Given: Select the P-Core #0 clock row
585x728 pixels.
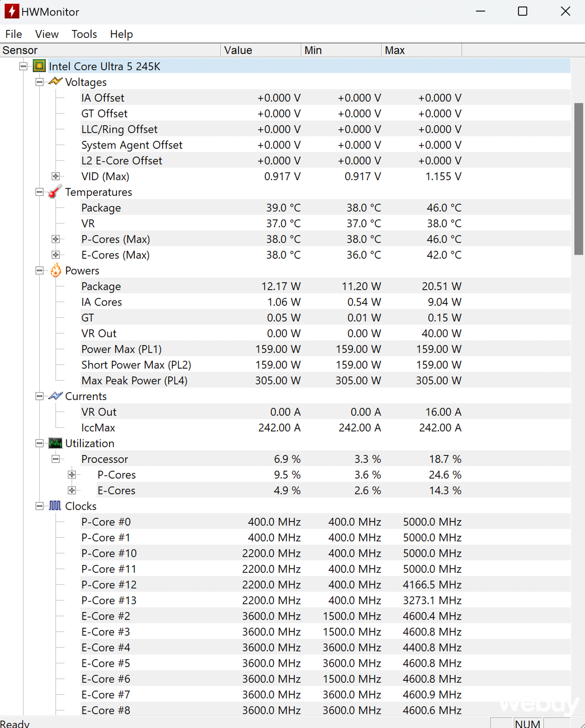Looking at the screenshot, I should point(325,521).
